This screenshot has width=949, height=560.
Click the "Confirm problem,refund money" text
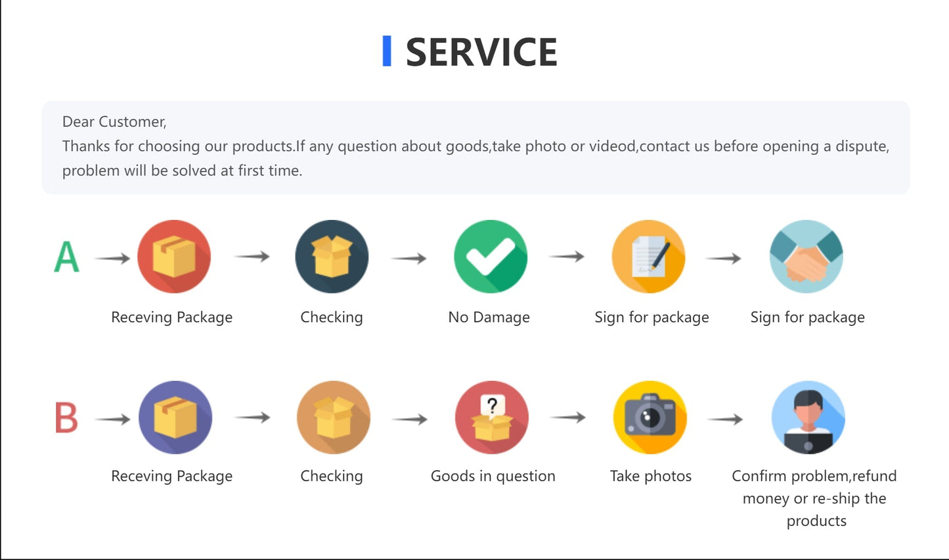[814, 487]
